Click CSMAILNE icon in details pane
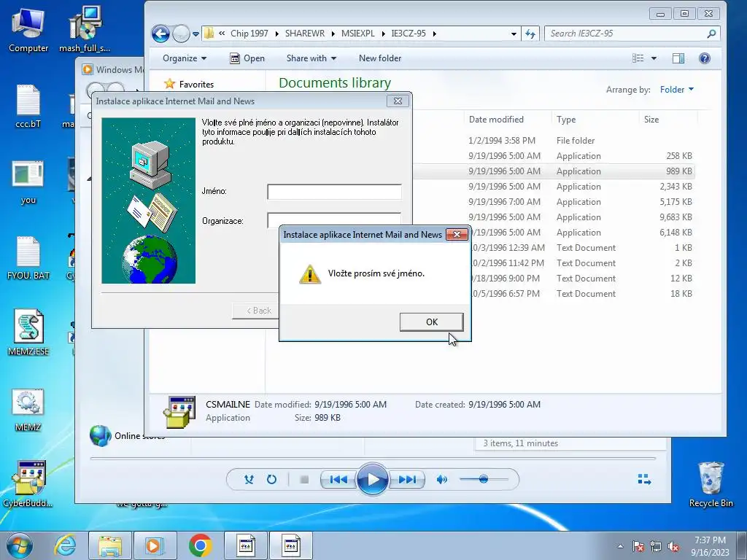747x560 pixels. (x=179, y=412)
